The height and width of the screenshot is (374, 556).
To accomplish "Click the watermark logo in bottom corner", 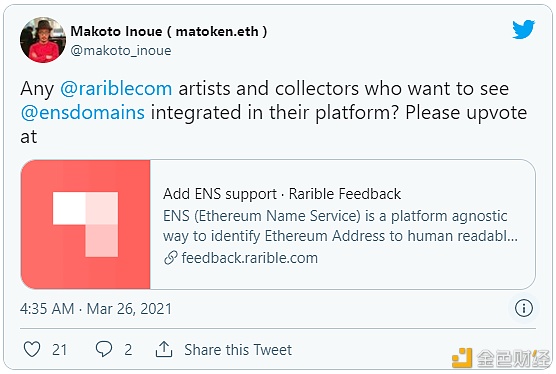I will pos(501,358).
